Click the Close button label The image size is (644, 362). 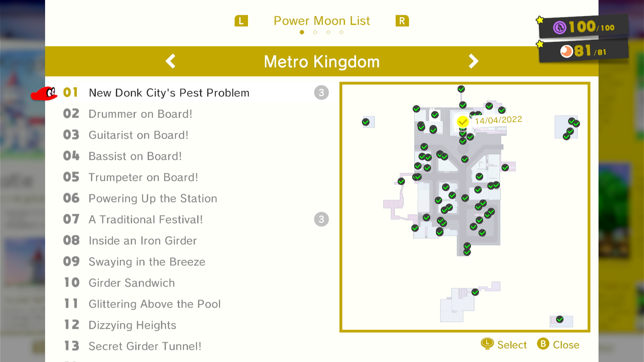tap(566, 345)
